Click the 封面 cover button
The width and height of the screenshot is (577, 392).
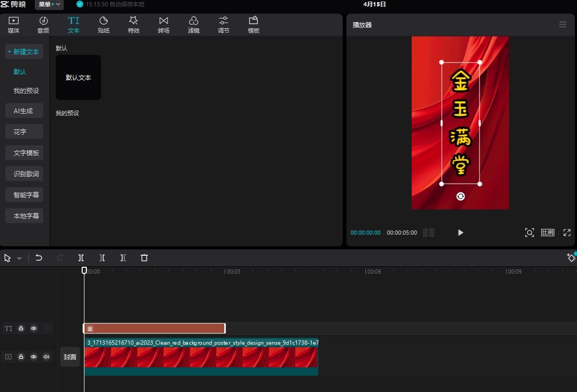[70, 357]
